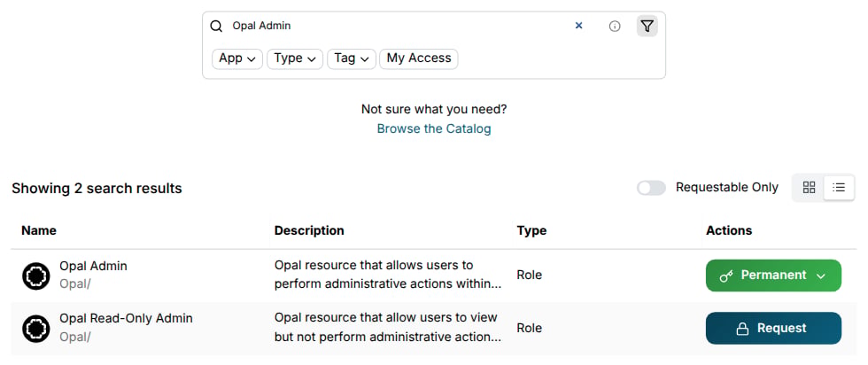
Task: Open the Browse the Catalog link
Action: coord(434,129)
